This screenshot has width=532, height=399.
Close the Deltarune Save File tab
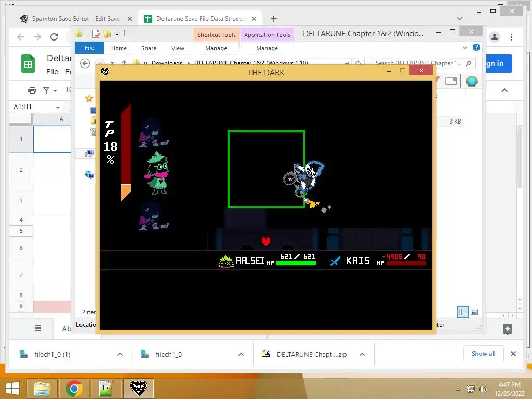point(254,19)
